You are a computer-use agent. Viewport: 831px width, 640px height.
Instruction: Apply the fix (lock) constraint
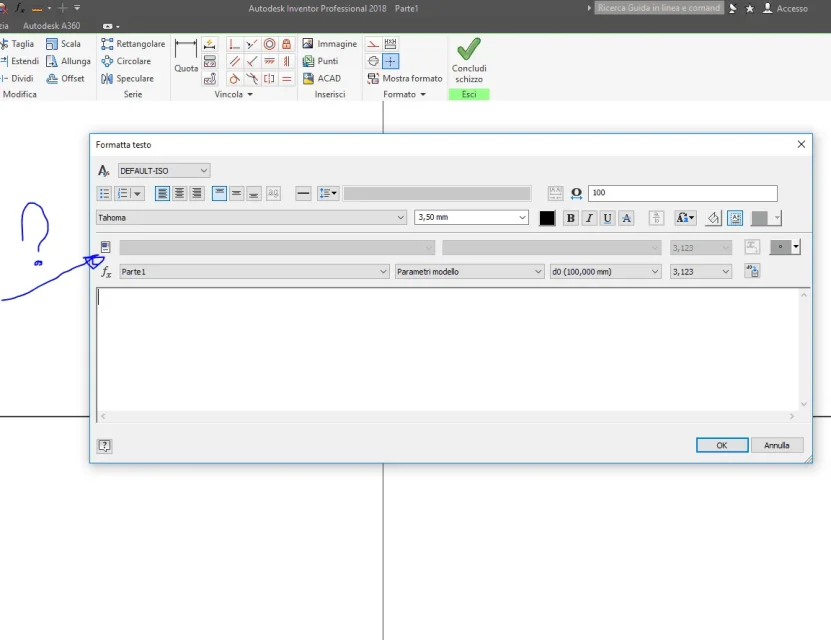tap(287, 44)
